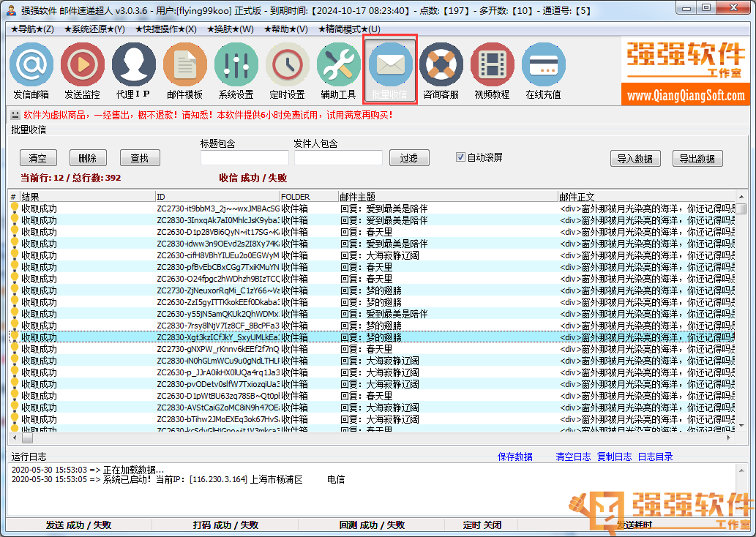Sort by the ID column header
This screenshot has width=756, height=537.
coord(217,197)
